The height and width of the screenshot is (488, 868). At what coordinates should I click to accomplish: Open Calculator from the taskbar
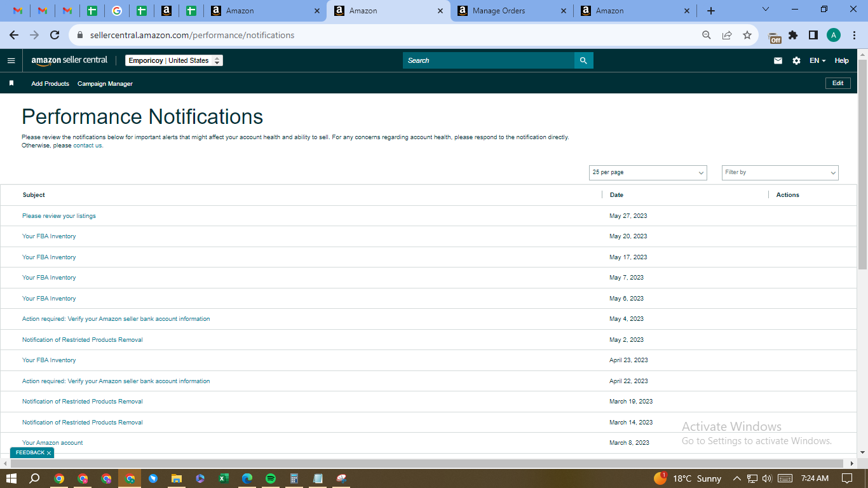294,478
